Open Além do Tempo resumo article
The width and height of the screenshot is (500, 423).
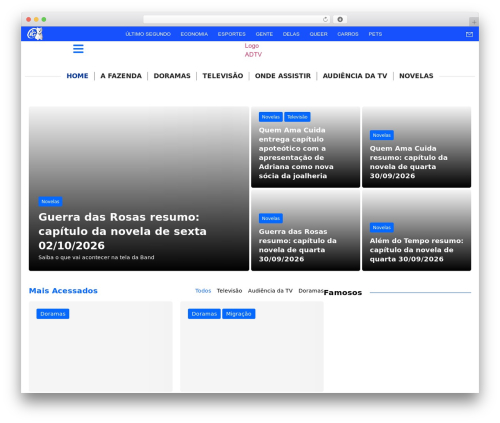pyautogui.click(x=416, y=250)
